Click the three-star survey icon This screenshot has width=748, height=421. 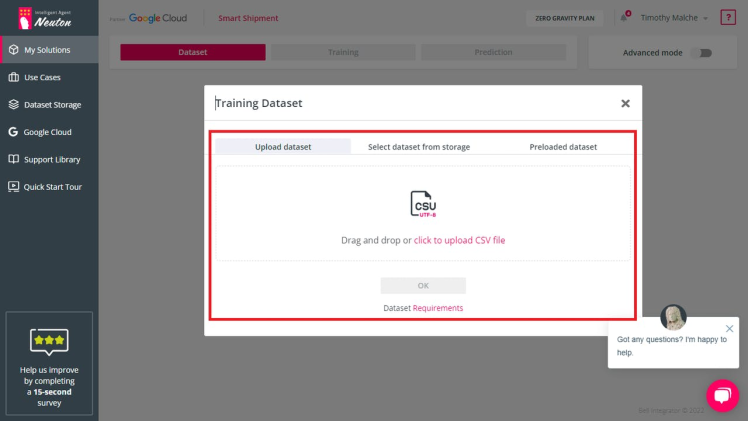[49, 341]
